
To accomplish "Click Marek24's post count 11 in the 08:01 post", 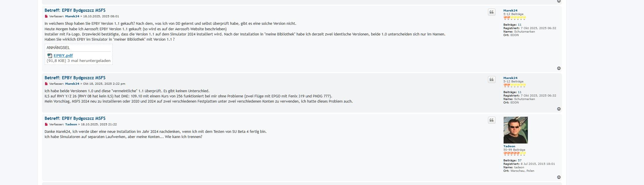I will (519, 25).
